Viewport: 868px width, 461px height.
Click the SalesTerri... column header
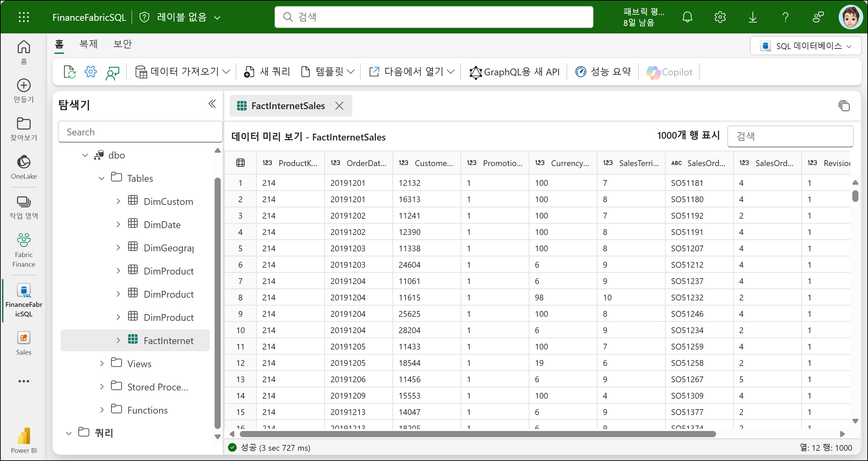[631, 163]
